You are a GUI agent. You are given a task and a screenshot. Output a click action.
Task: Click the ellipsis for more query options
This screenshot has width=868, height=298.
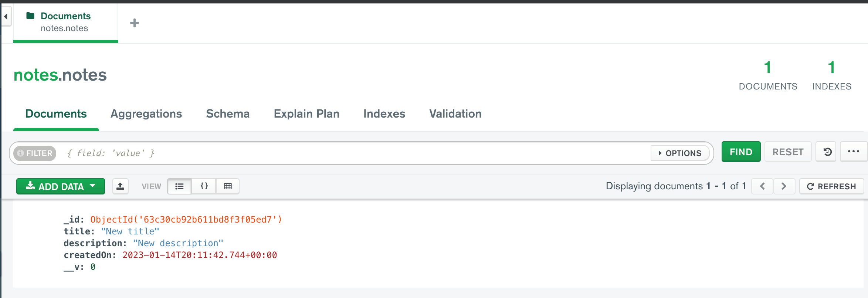[853, 152]
